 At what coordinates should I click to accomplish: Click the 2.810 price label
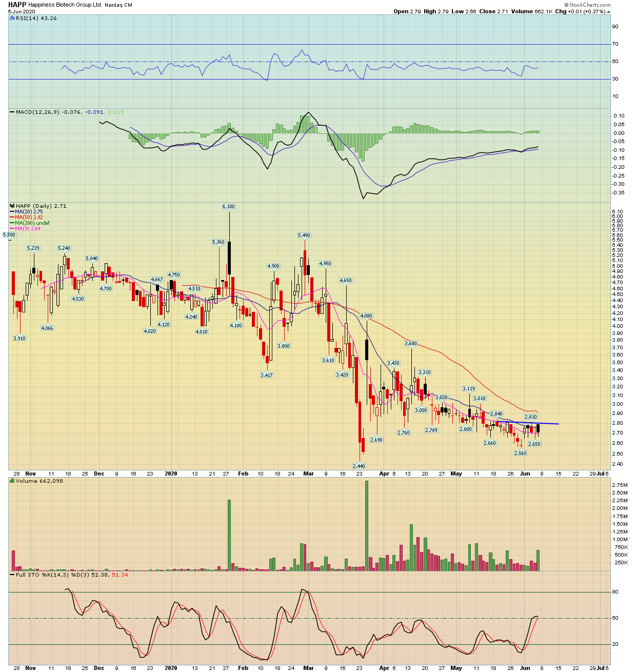coord(531,417)
